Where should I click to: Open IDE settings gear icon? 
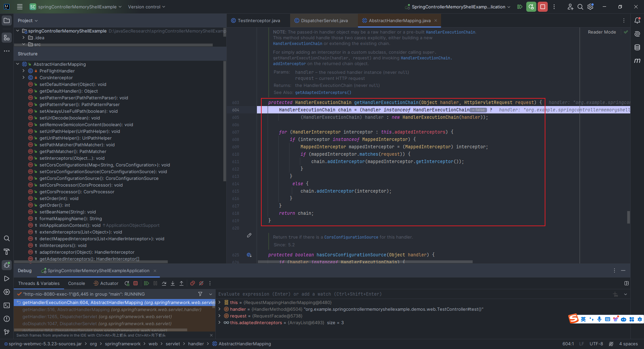591,7
